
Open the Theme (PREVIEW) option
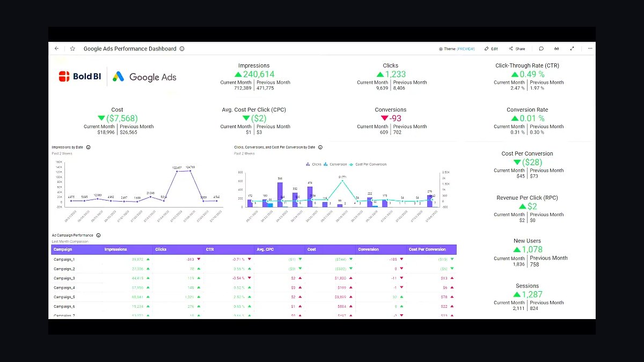coord(457,49)
